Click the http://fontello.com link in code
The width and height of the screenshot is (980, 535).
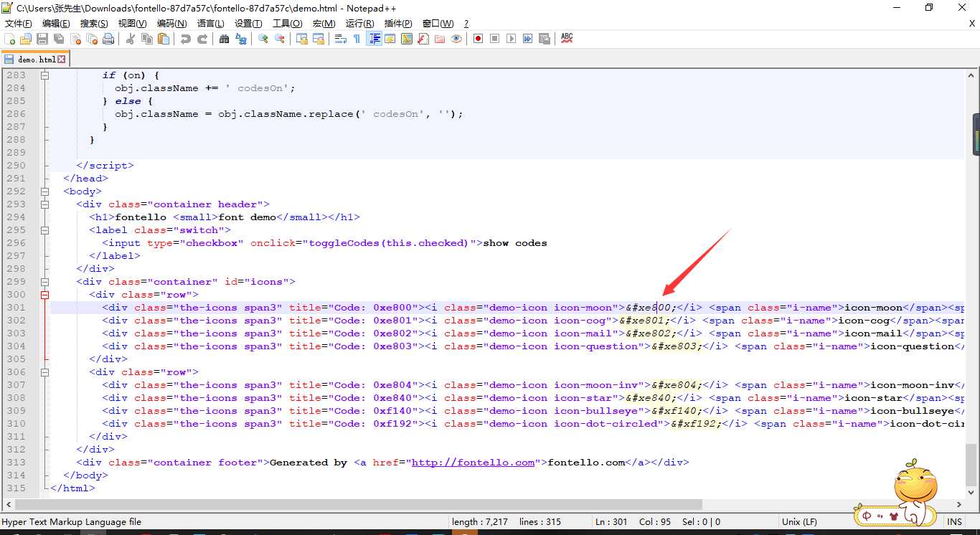click(x=473, y=463)
